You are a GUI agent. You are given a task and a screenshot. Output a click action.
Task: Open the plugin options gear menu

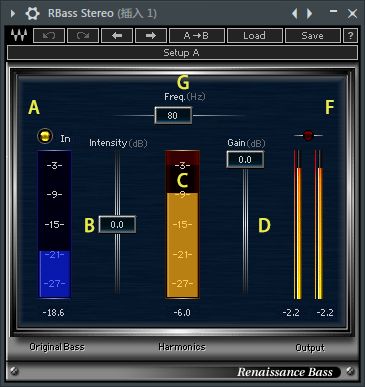(x=32, y=14)
